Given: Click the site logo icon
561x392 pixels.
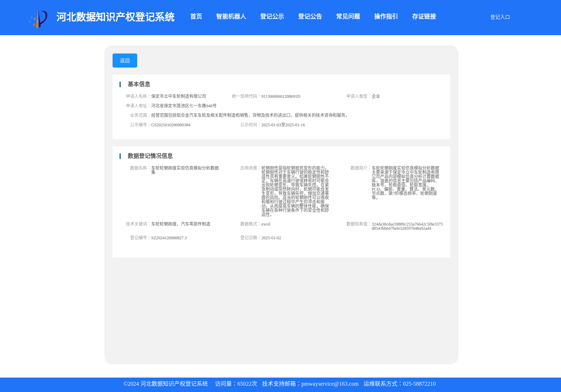Looking at the screenshot, I should coord(38,19).
